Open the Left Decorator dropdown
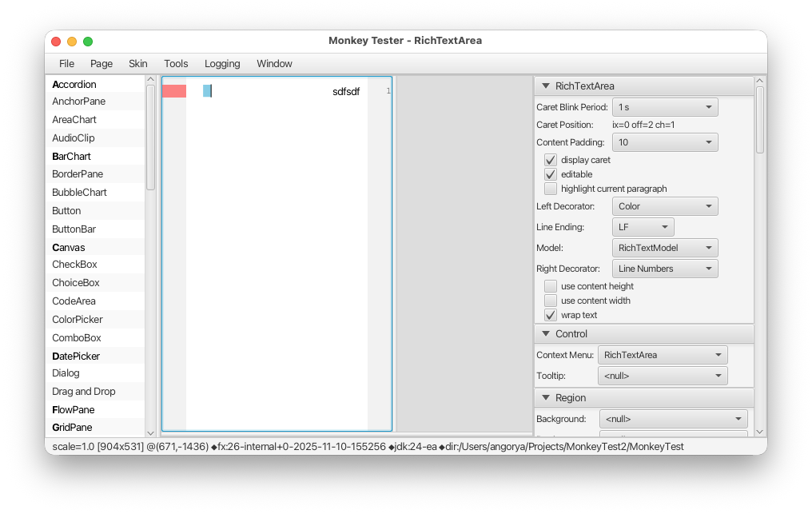 (x=664, y=206)
